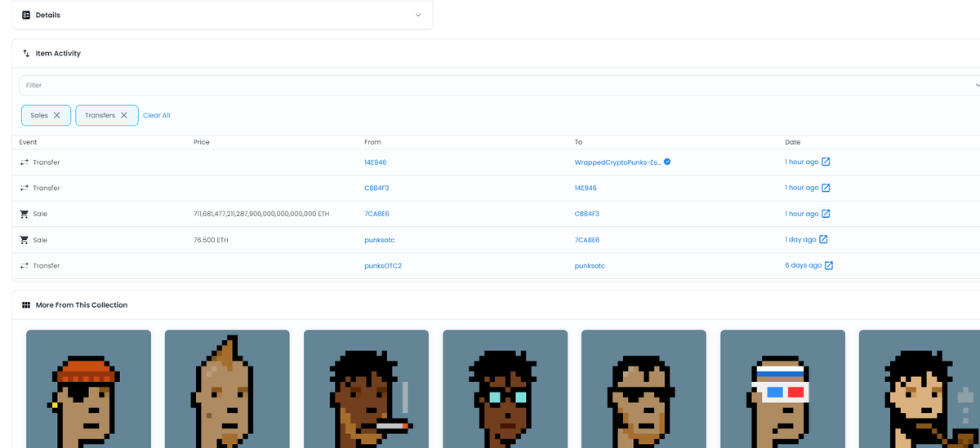Open punk with cyan glasses thumbnail
The width and height of the screenshot is (980, 448).
[x=505, y=388]
